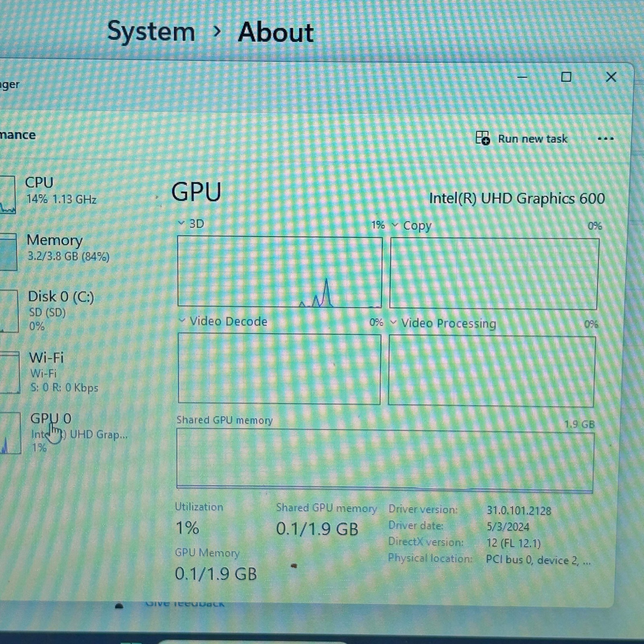Open the three-dots more options menu
This screenshot has height=644, width=644.
coord(605,139)
